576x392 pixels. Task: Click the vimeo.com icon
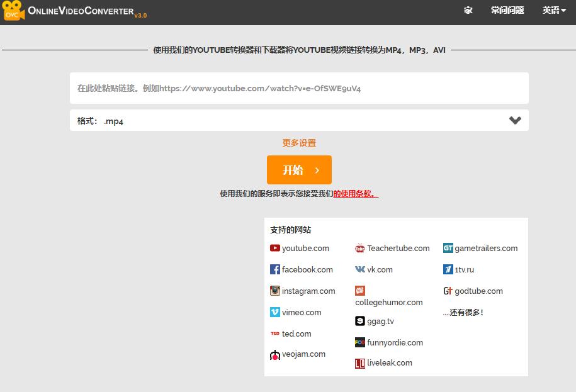coord(275,312)
